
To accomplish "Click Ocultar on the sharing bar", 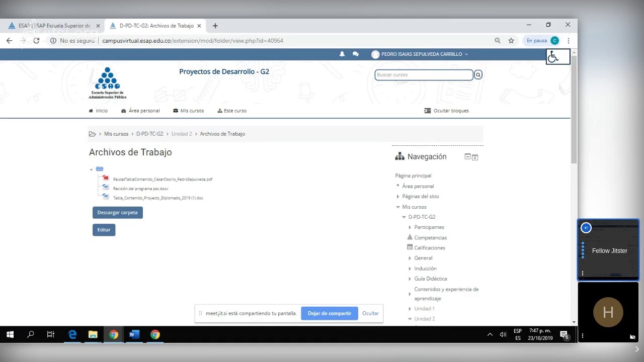I will click(x=370, y=313).
